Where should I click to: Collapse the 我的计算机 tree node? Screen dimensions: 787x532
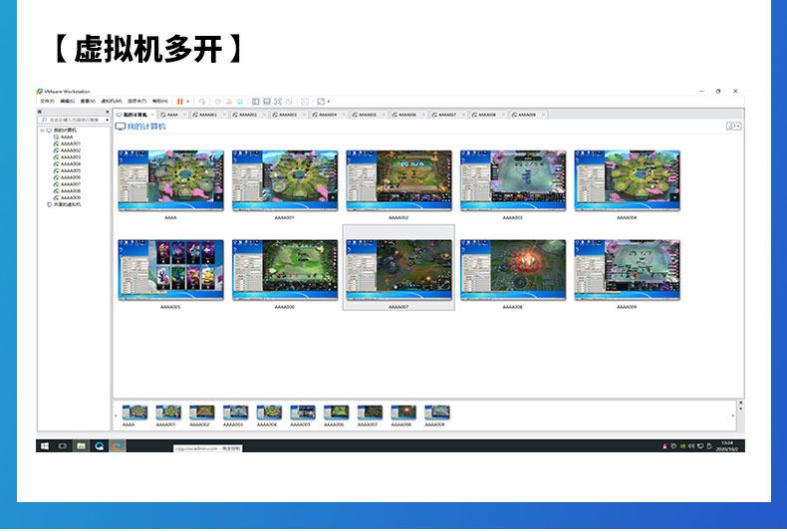click(x=42, y=130)
